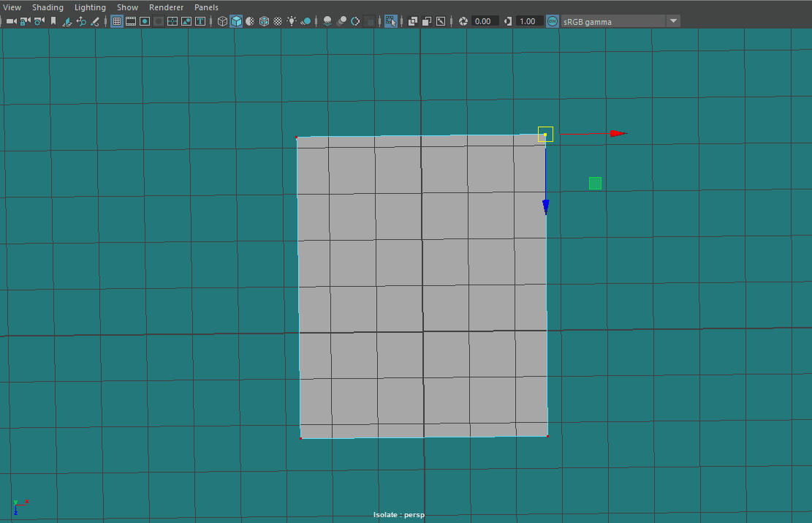Toggle the Gate Mask icon

pos(159,21)
